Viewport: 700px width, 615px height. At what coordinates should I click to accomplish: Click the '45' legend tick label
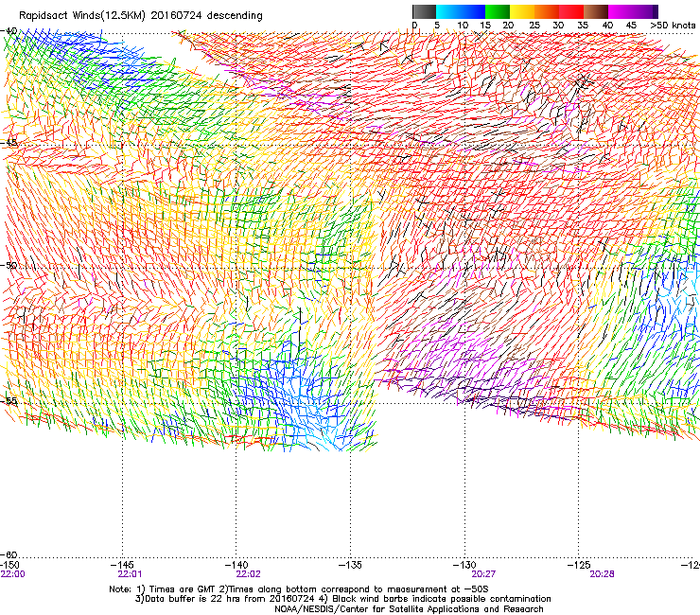(x=631, y=25)
